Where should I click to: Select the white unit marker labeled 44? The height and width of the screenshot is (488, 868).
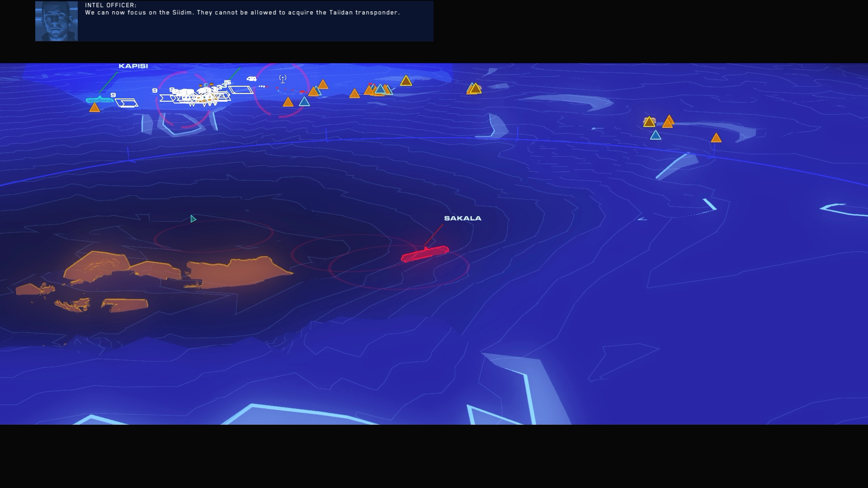[251, 79]
